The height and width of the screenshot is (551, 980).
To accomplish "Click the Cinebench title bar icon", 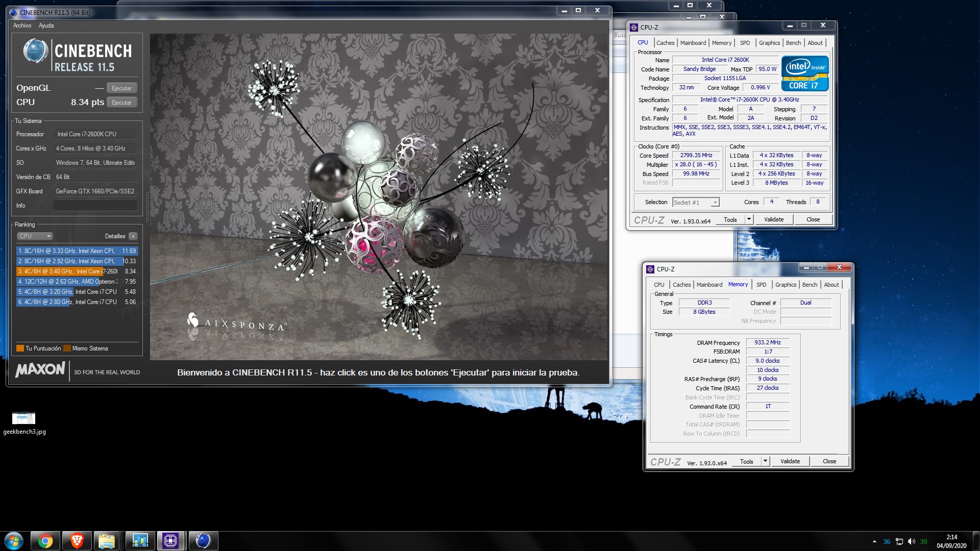I will coord(13,13).
